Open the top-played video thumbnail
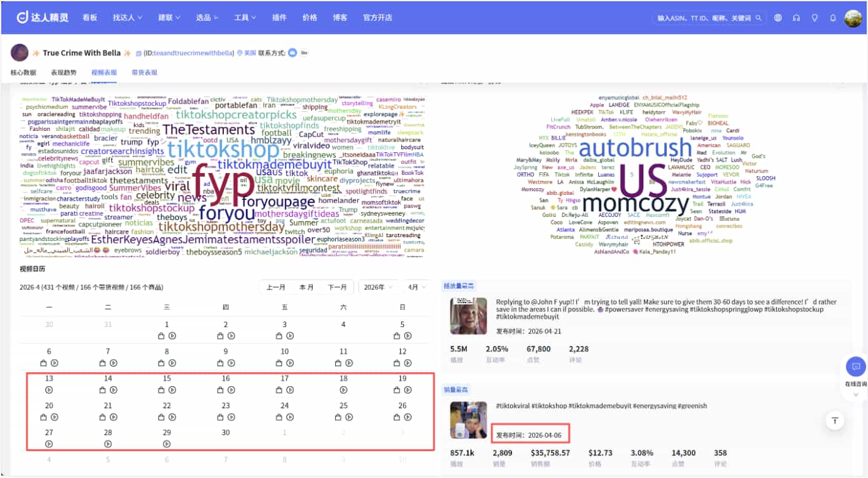868x478 pixels. (469, 316)
